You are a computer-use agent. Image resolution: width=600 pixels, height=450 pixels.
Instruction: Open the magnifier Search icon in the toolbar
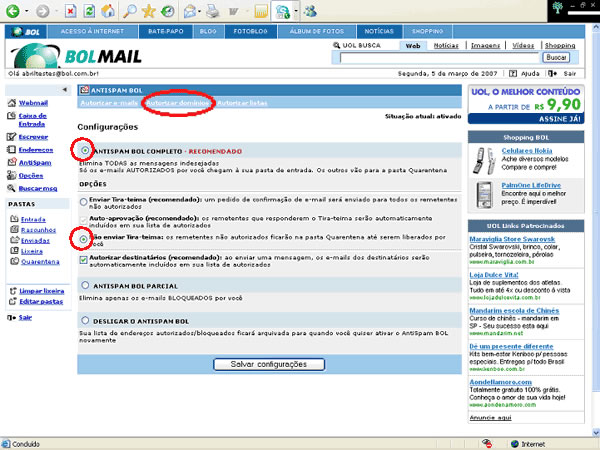click(130, 12)
